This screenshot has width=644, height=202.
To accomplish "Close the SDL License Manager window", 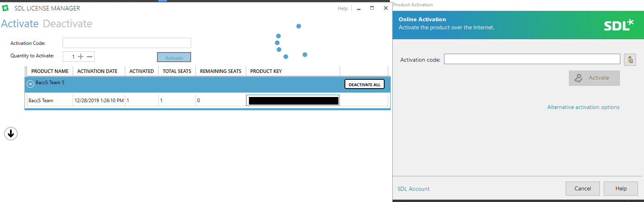I will (x=386, y=8).
